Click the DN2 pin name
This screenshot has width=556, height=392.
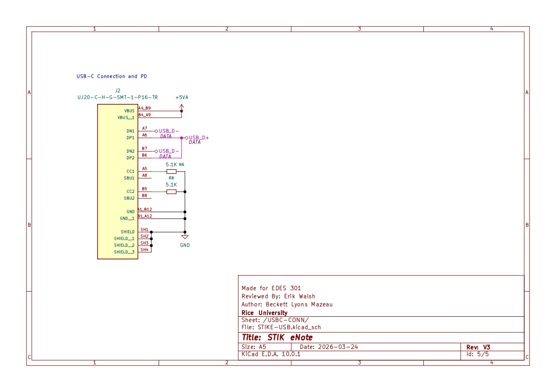[x=131, y=151]
